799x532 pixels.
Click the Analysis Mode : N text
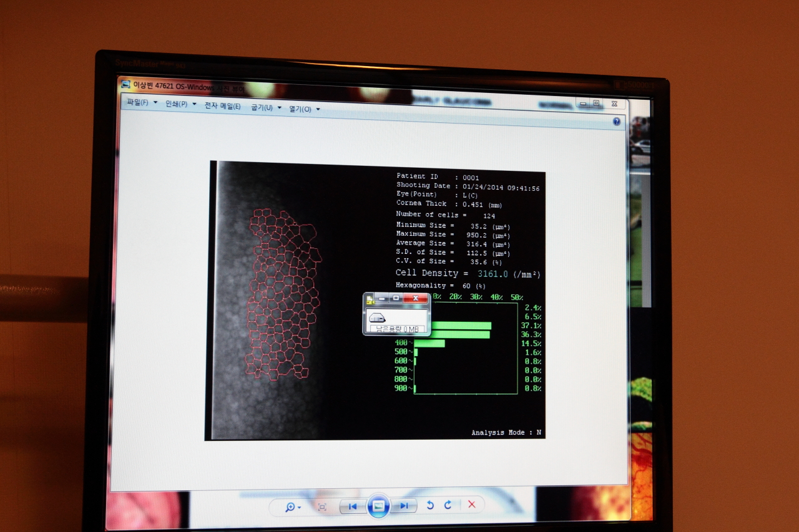point(506,432)
